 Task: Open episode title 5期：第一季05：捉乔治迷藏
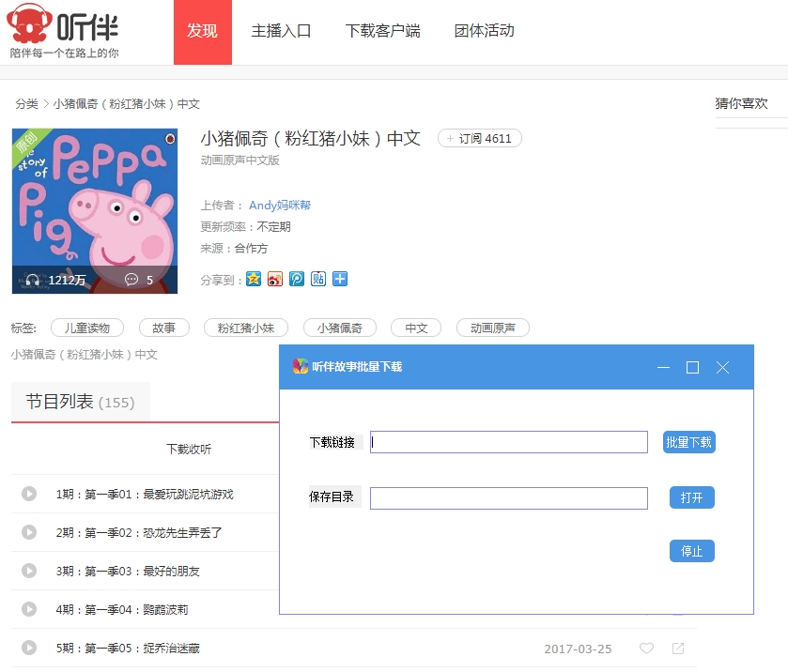(x=128, y=648)
